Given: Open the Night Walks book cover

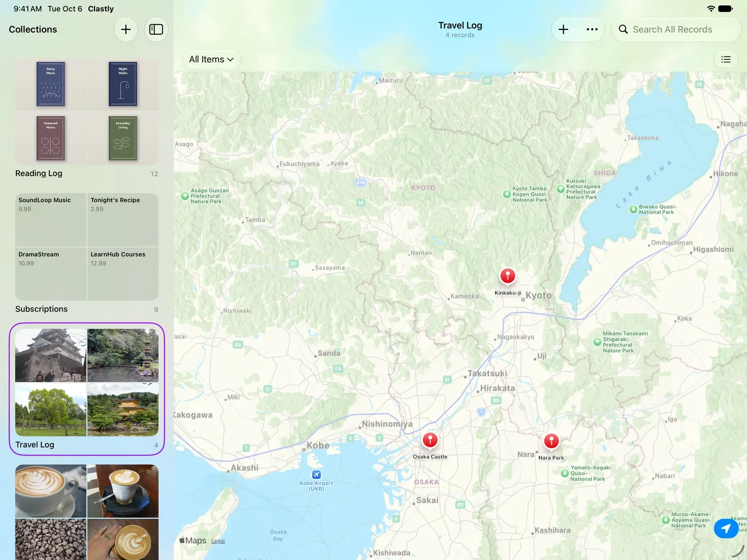Looking at the screenshot, I should tap(123, 84).
